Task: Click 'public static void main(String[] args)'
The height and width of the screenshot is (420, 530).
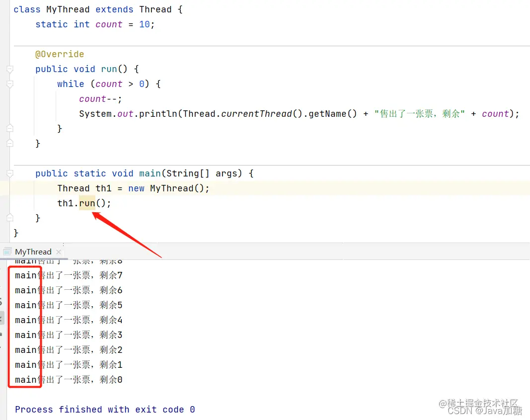Action: click(139, 173)
